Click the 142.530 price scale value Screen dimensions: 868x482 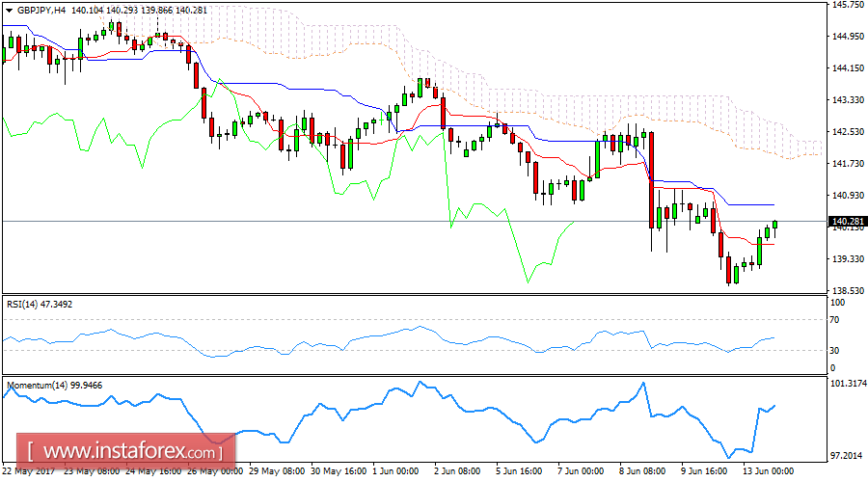pos(848,132)
